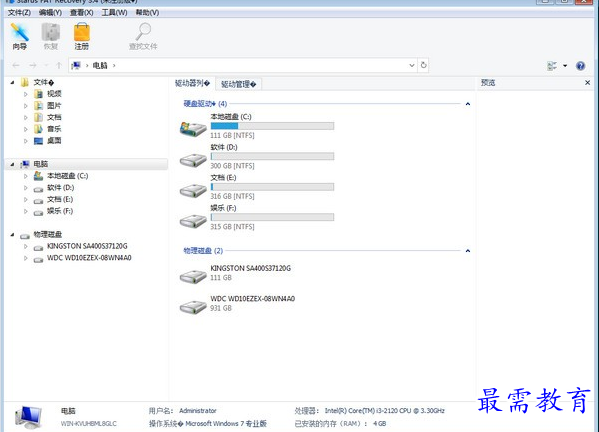Select 图片 folder in the tree
Image resolution: width=599 pixels, height=432 pixels.
(x=54, y=105)
